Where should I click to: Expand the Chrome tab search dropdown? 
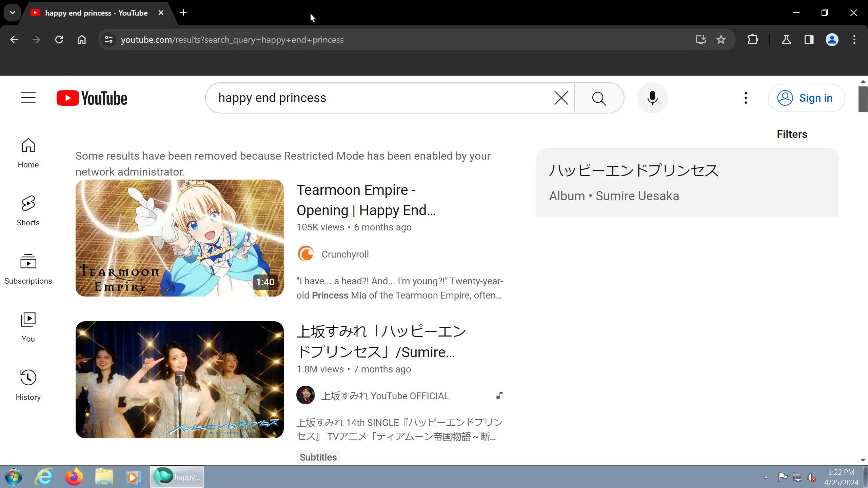pyautogui.click(x=13, y=13)
